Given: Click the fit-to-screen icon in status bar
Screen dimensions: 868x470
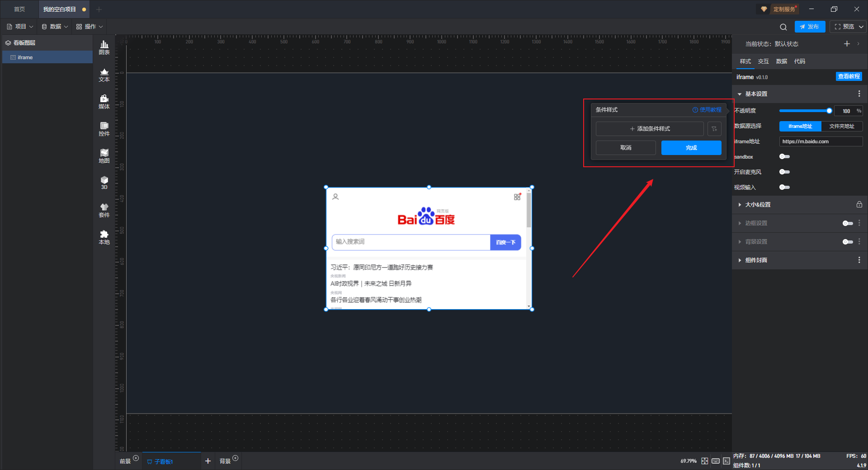Looking at the screenshot, I should pos(704,461).
